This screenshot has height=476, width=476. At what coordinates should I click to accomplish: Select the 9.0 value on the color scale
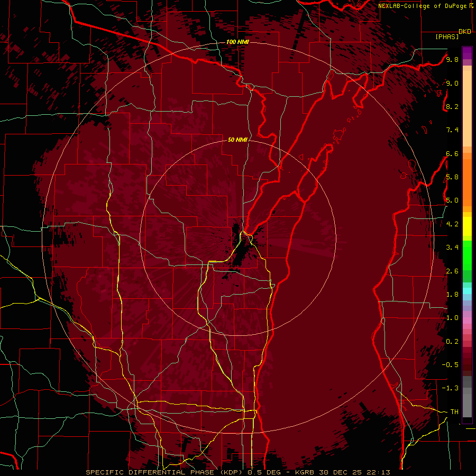(452, 83)
